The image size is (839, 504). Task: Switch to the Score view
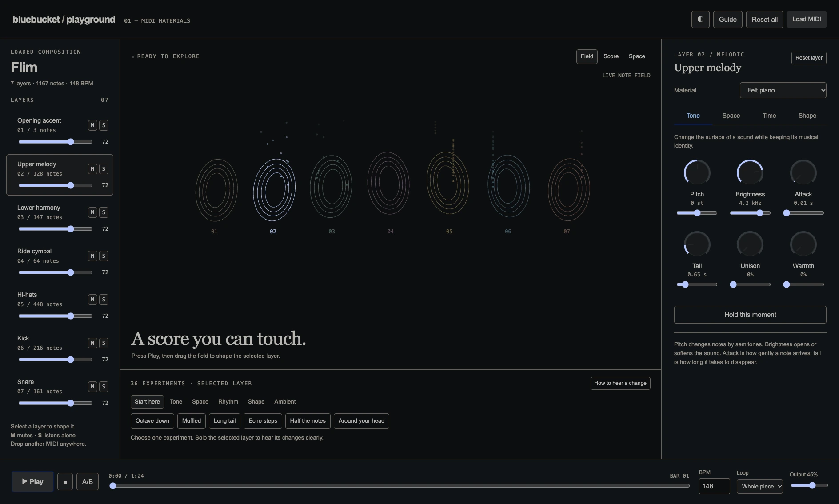611,56
